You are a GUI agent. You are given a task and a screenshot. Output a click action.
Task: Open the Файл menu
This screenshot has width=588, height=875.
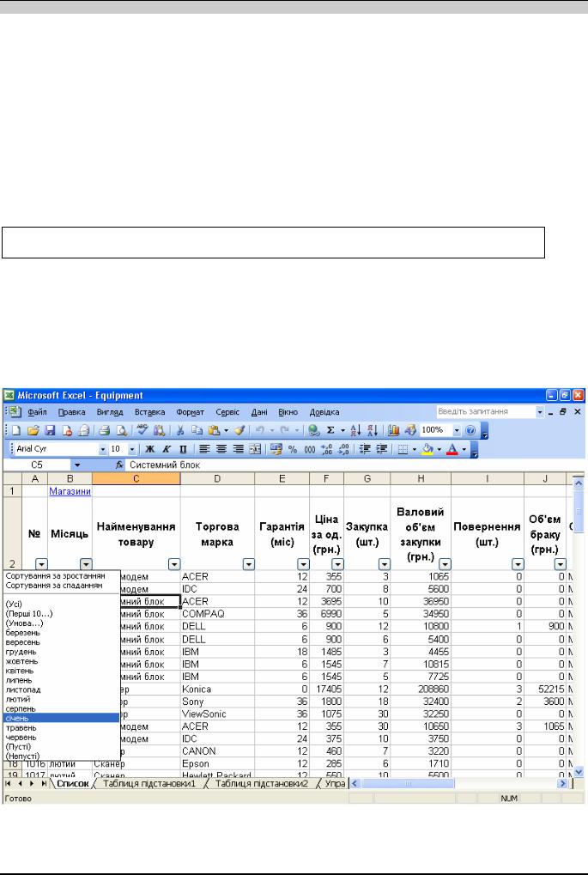pyautogui.click(x=37, y=412)
